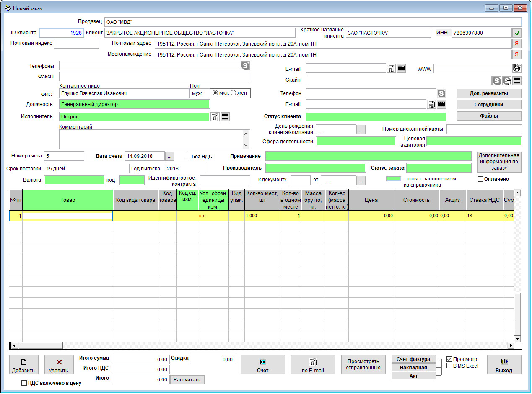Click the green checkmark next to ИНН field
532x394 pixels.
point(517,33)
